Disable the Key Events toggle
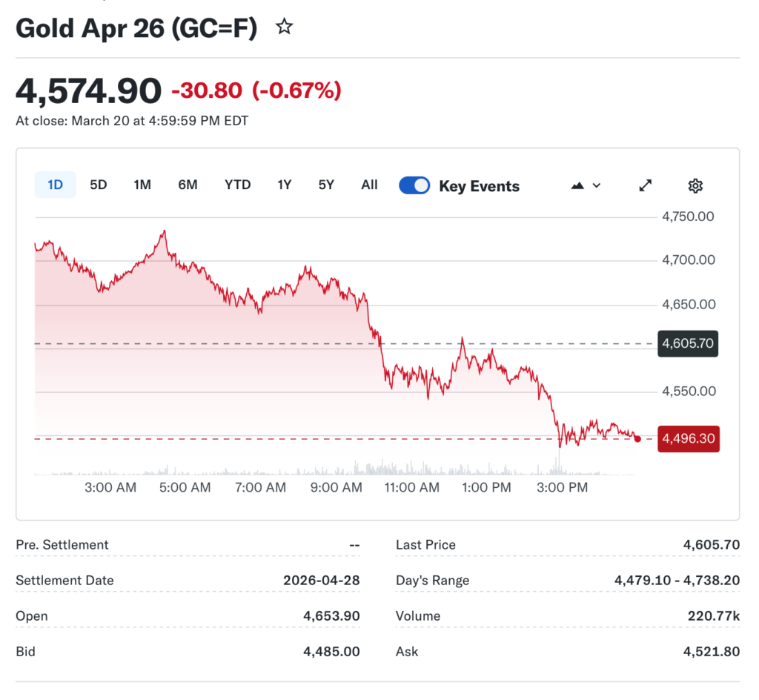This screenshot has height=700, width=759. pos(414,185)
